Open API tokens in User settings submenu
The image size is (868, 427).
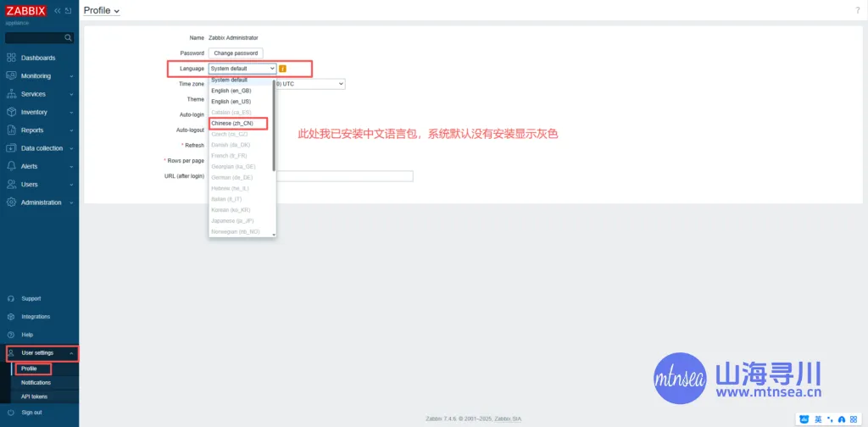coord(34,396)
